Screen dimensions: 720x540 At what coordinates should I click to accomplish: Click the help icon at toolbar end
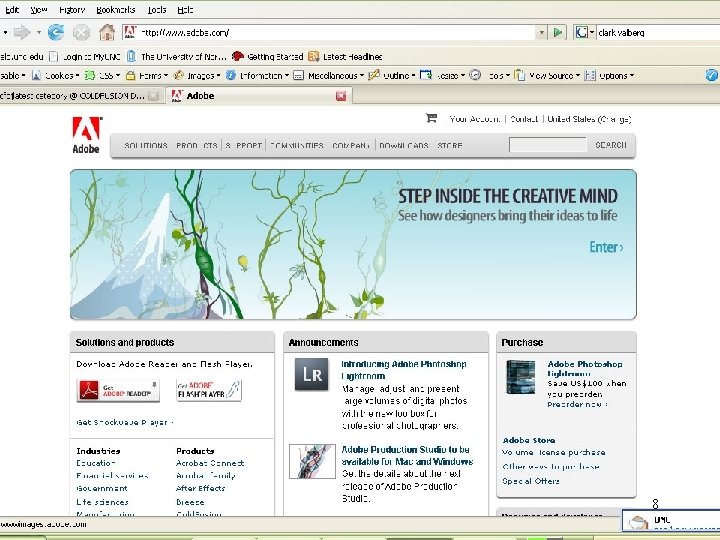[x=712, y=75]
